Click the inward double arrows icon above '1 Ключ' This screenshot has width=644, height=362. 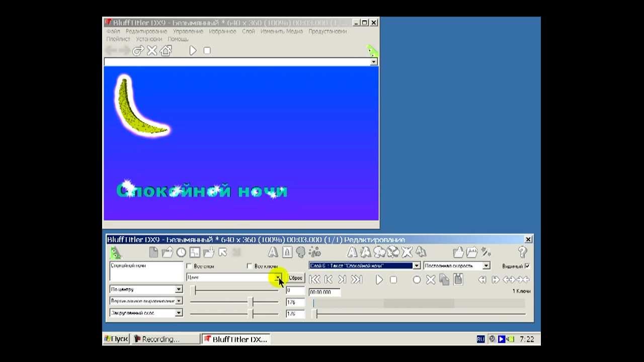tap(523, 280)
